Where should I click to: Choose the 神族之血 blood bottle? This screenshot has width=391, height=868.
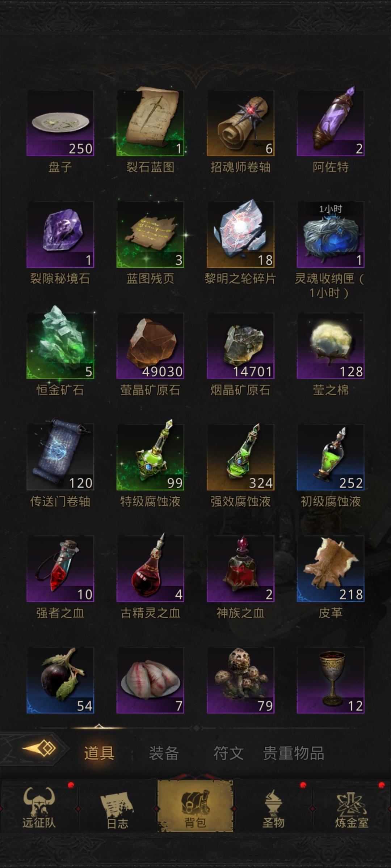[240, 569]
